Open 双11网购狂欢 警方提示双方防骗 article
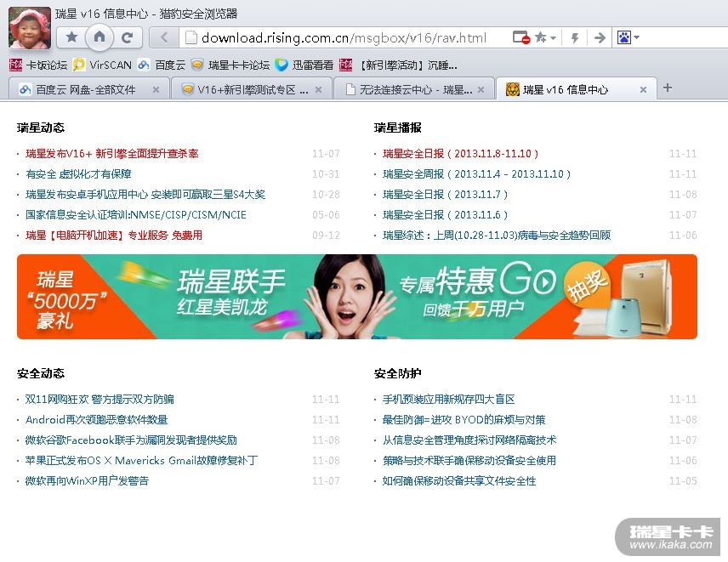Viewport: 728px width, 562px height. [100, 399]
